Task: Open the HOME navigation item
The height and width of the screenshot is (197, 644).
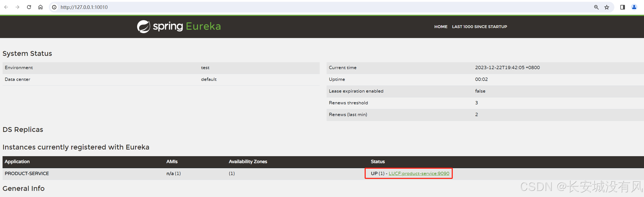Action: tap(441, 27)
